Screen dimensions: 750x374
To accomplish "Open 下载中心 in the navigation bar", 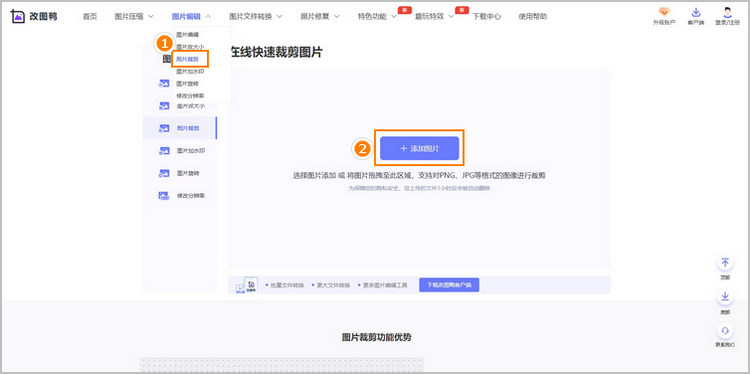I will (x=487, y=16).
